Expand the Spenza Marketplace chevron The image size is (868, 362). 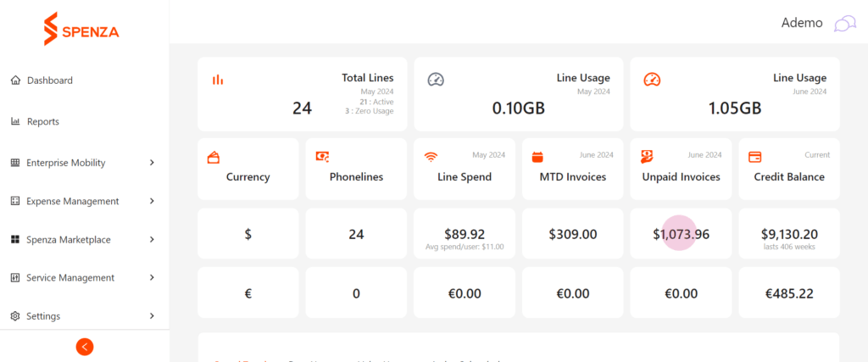[x=153, y=240]
